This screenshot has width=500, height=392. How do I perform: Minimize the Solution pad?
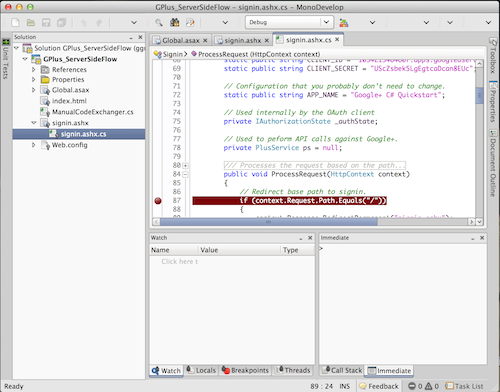131,37
